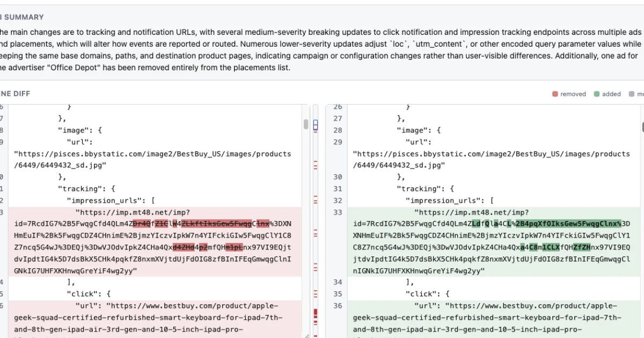Grab the right diff pane scrollbar thumb
The height and width of the screenshot is (338, 644).
click(x=642, y=127)
